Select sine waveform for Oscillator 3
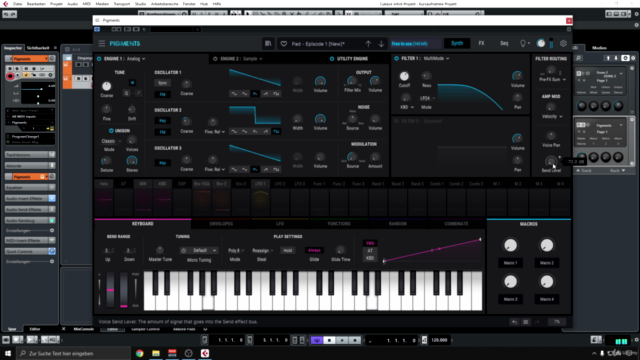Image resolution: width=640 pixels, height=360 pixels. (234, 169)
